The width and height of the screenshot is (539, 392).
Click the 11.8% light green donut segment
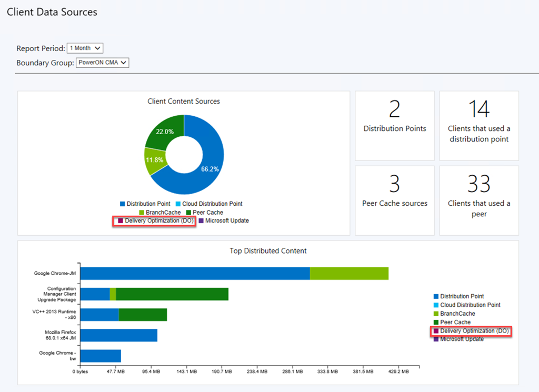click(155, 159)
